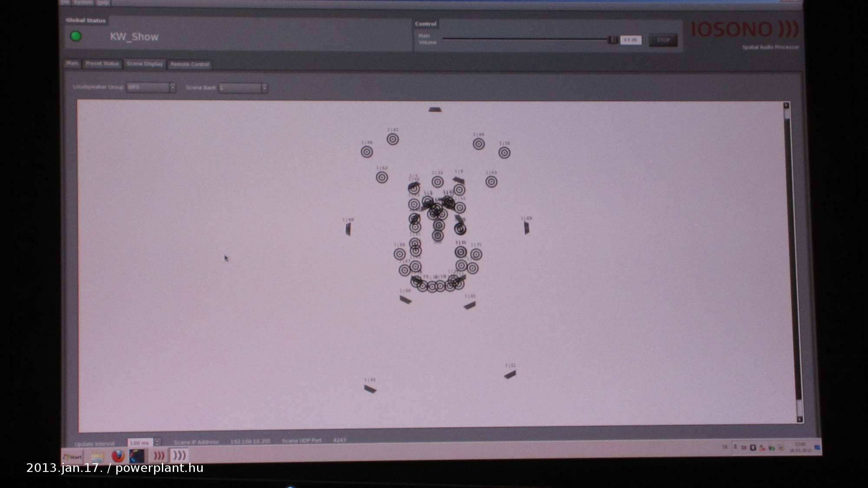Switch to the Remote Control tab
Screen dimensions: 868x488
(x=190, y=64)
